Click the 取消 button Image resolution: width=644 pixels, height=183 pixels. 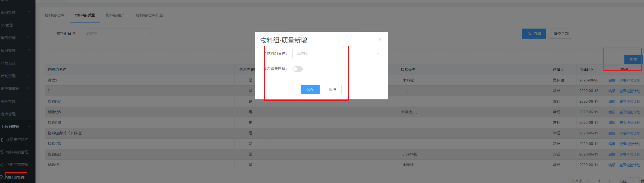[x=332, y=89]
